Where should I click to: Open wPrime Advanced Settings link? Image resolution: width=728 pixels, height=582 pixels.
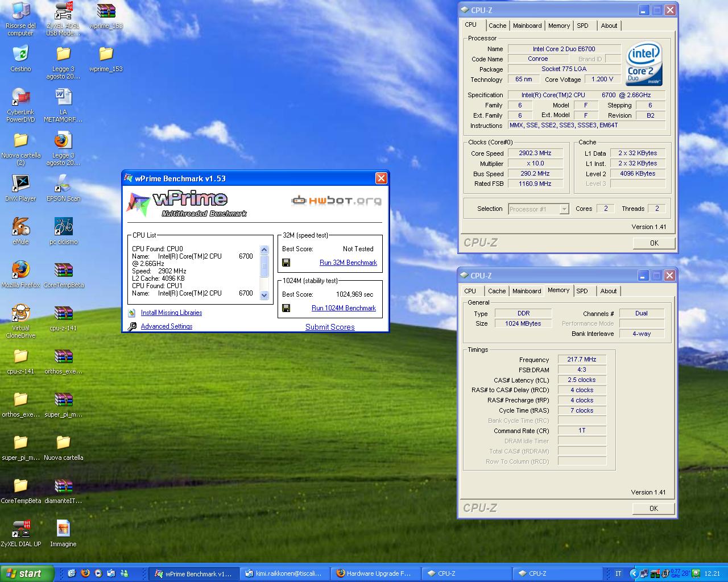167,326
